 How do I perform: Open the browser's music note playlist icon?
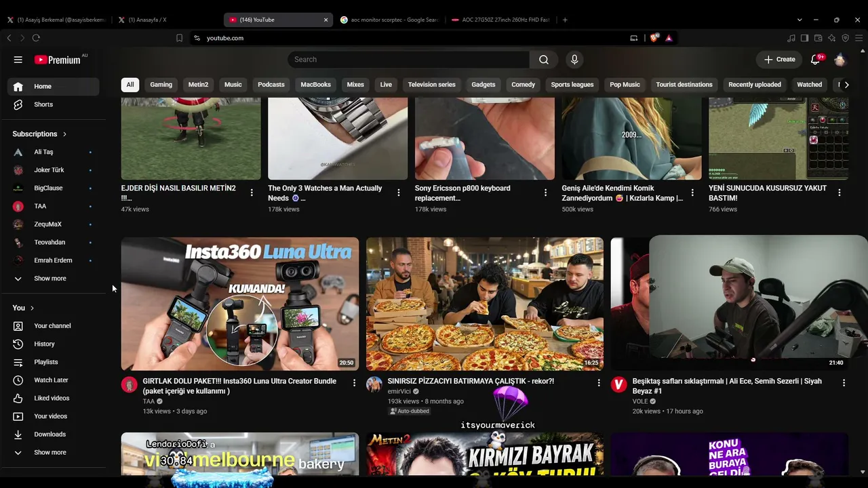tap(791, 38)
